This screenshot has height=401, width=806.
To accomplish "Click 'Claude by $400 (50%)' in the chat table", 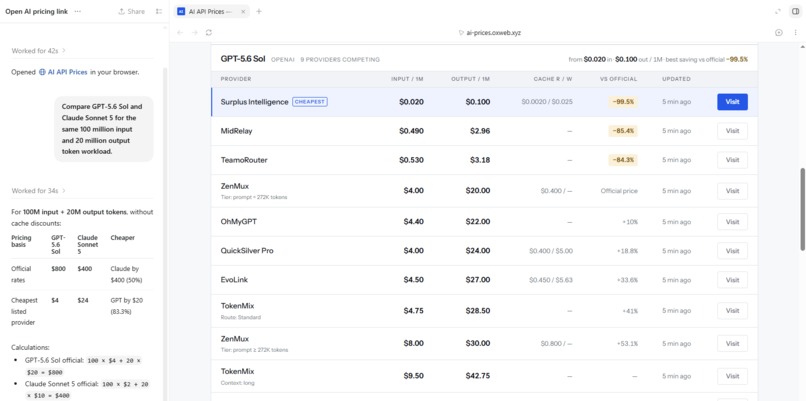I will pyautogui.click(x=127, y=275).
